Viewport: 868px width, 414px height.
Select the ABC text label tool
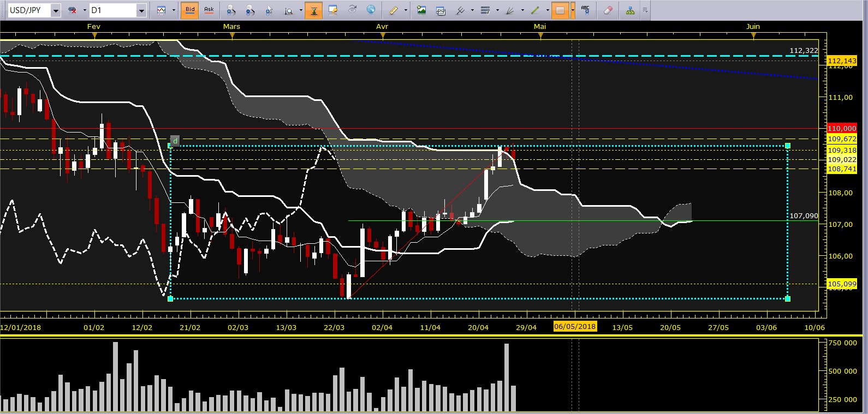click(586, 10)
